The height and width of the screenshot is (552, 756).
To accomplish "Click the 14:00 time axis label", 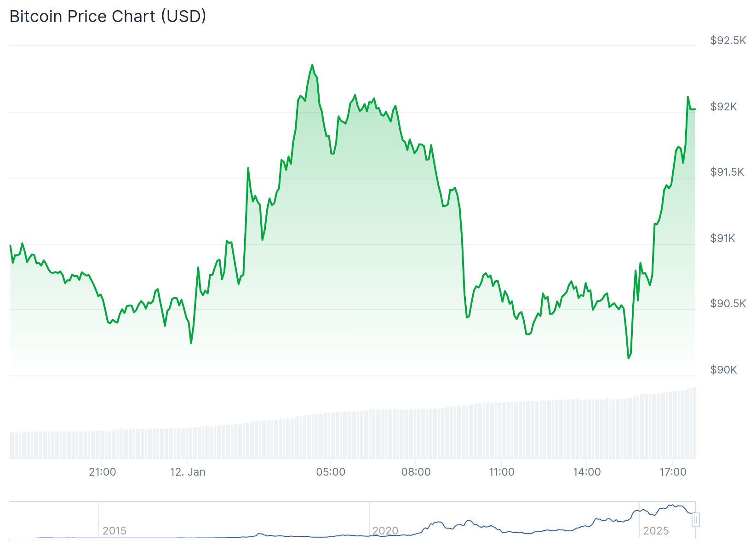I will pyautogui.click(x=587, y=472).
